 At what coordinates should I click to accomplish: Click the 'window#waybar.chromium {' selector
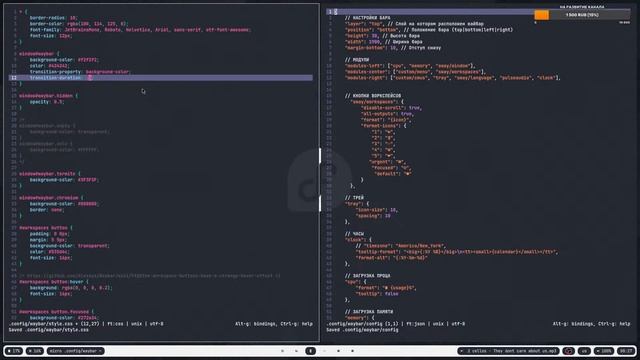[51, 198]
